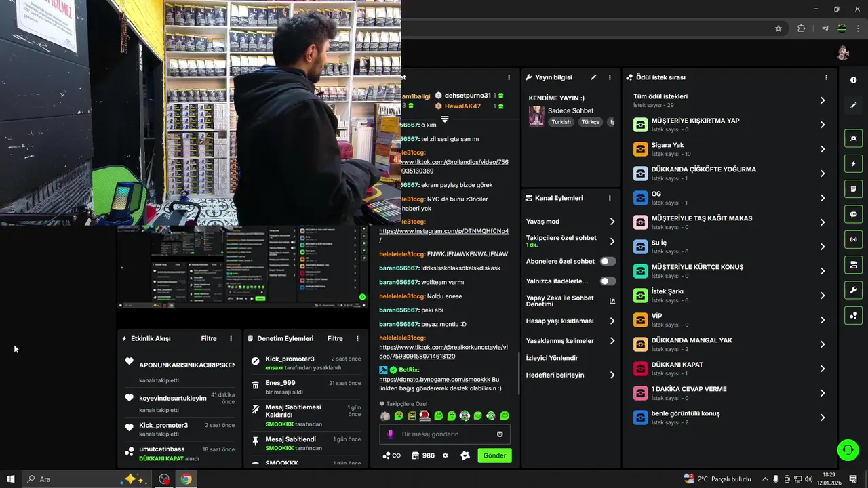
Task: Collapse pinned chat chevron handle
Action: [x=445, y=119]
